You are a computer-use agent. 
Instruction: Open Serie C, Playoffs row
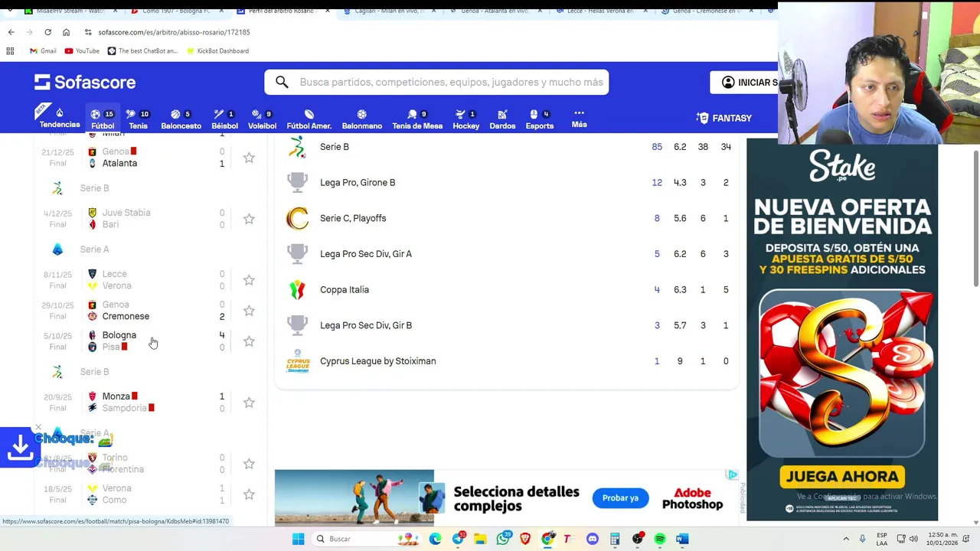click(507, 218)
